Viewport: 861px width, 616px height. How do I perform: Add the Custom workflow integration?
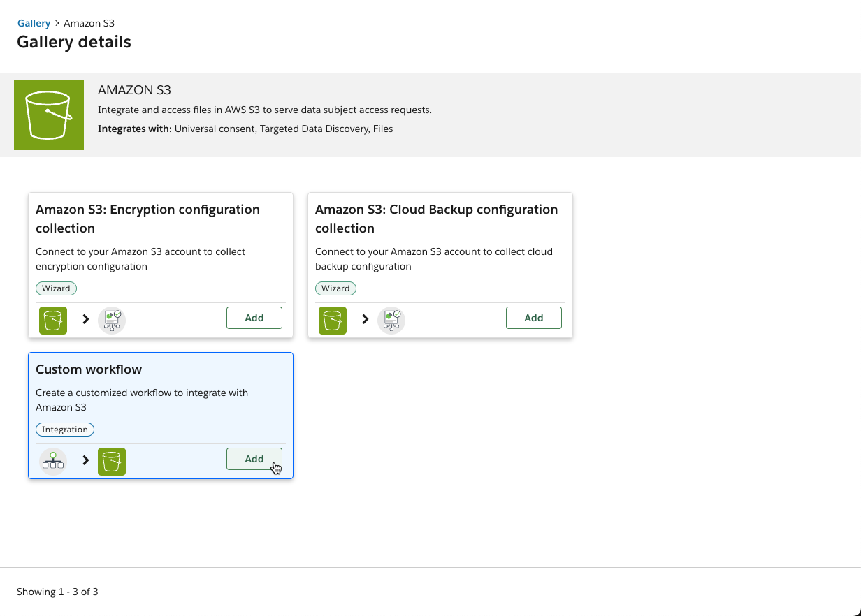click(254, 459)
